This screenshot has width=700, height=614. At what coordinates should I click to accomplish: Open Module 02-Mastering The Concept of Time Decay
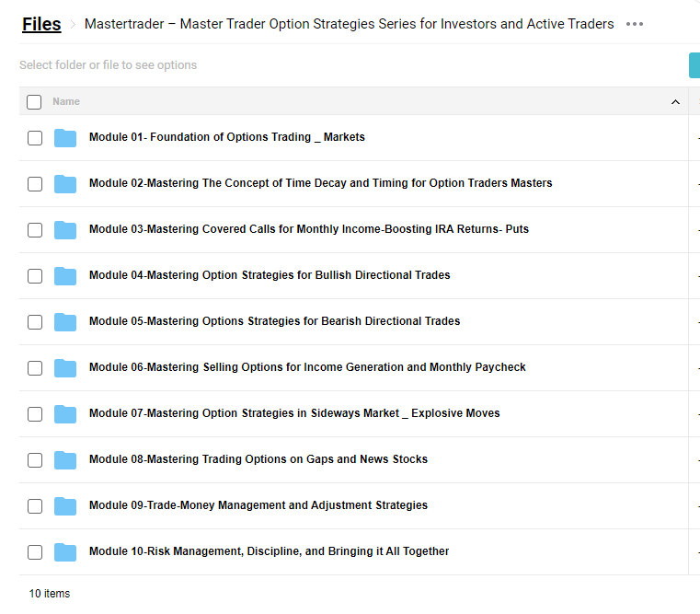point(320,183)
